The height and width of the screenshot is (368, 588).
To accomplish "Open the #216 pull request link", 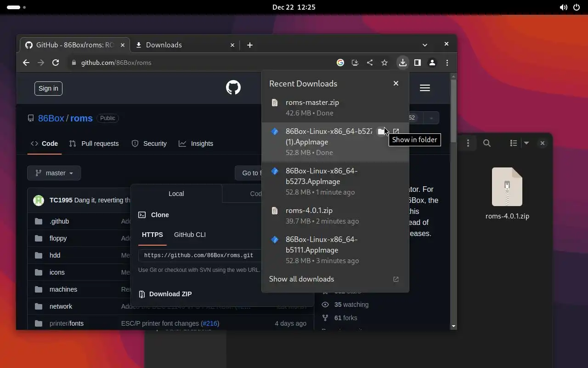I will coord(210,323).
